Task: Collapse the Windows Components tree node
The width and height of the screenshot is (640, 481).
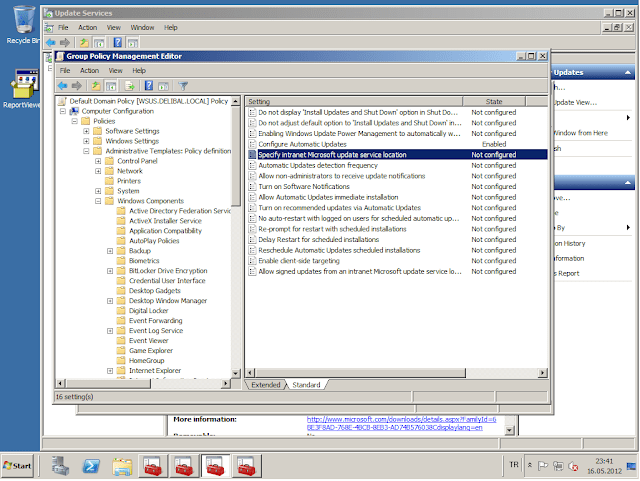Action: [98, 201]
